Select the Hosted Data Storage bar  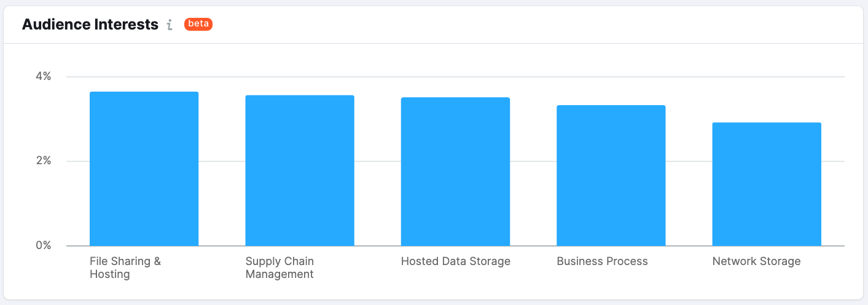[455, 172]
